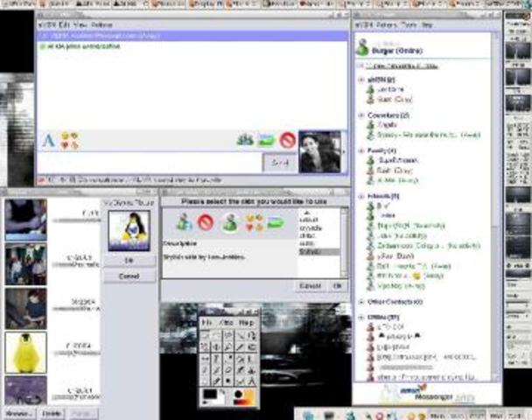The height and width of the screenshot is (420, 532).
Task: Select GIMP Move tool
Action: 217,347
